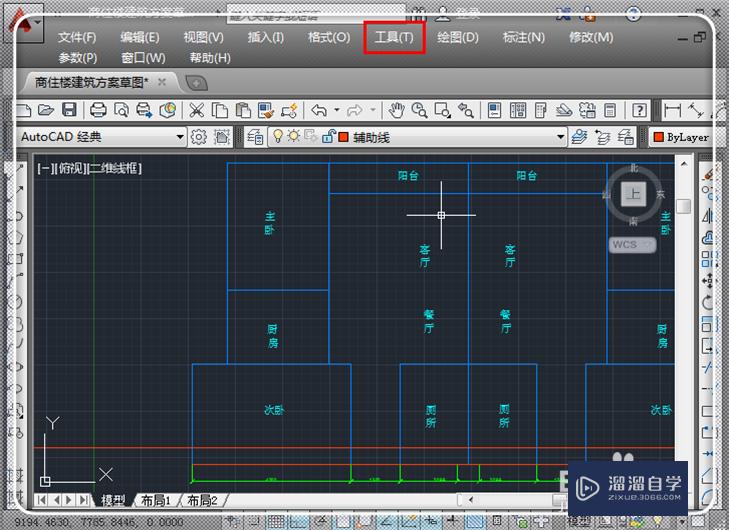729x530 pixels.
Task: Select the Zoom Realtime magnifier icon
Action: 419,110
